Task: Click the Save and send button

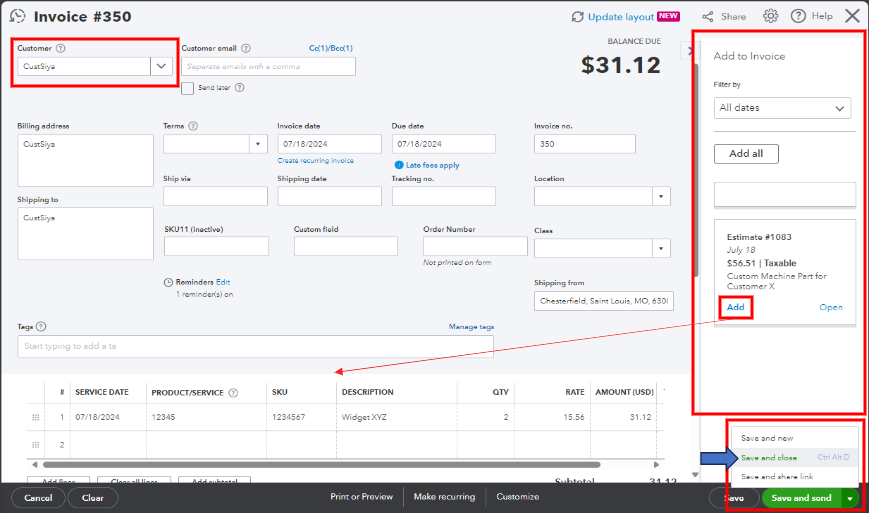Action: pyautogui.click(x=801, y=498)
